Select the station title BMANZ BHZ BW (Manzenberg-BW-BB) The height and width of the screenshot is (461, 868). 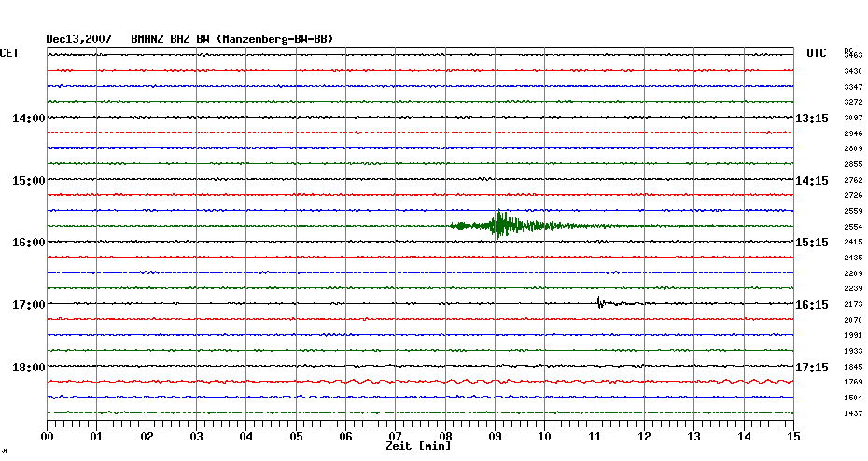click(232, 39)
